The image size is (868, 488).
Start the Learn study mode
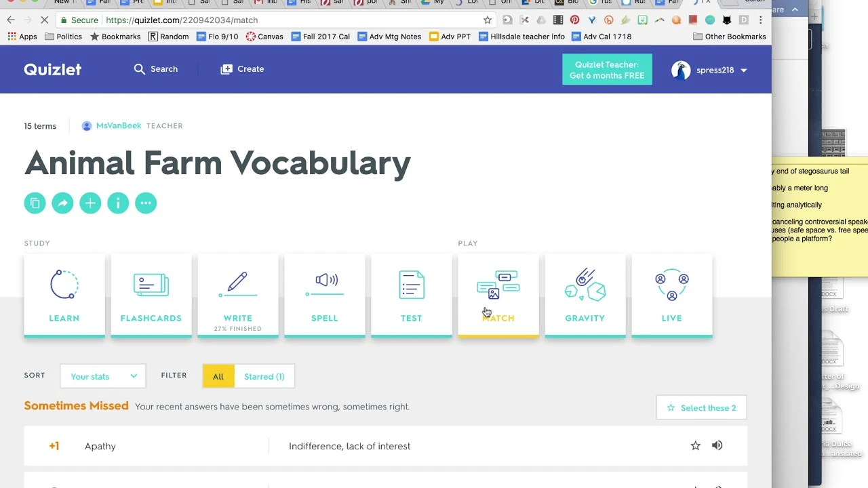click(64, 295)
